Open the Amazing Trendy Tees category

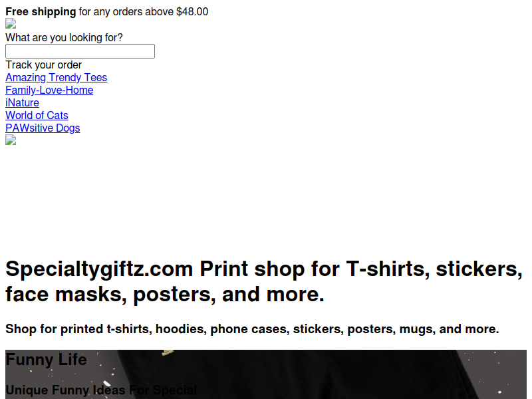(x=57, y=77)
